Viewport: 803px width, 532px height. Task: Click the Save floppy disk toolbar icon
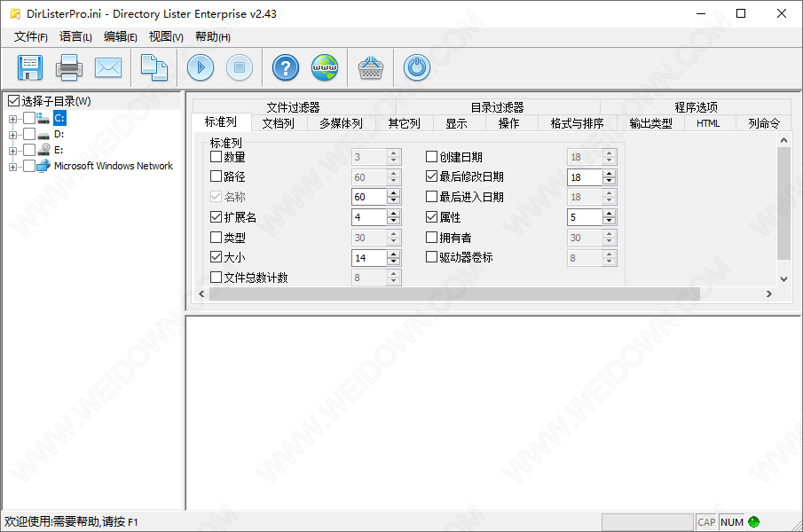29,67
